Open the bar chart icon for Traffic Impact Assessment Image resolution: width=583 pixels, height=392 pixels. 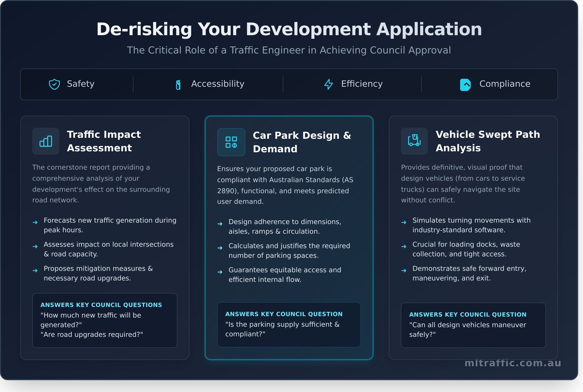[46, 141]
